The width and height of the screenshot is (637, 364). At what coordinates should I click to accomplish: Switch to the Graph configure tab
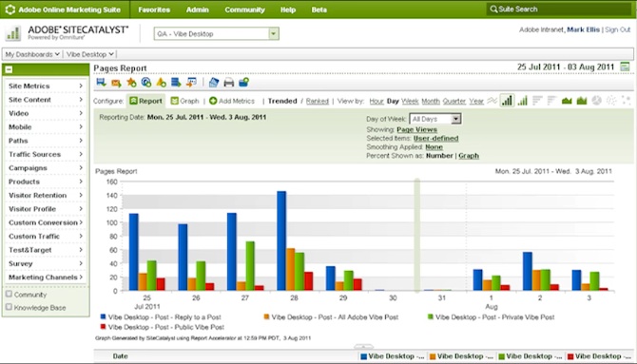tap(184, 101)
